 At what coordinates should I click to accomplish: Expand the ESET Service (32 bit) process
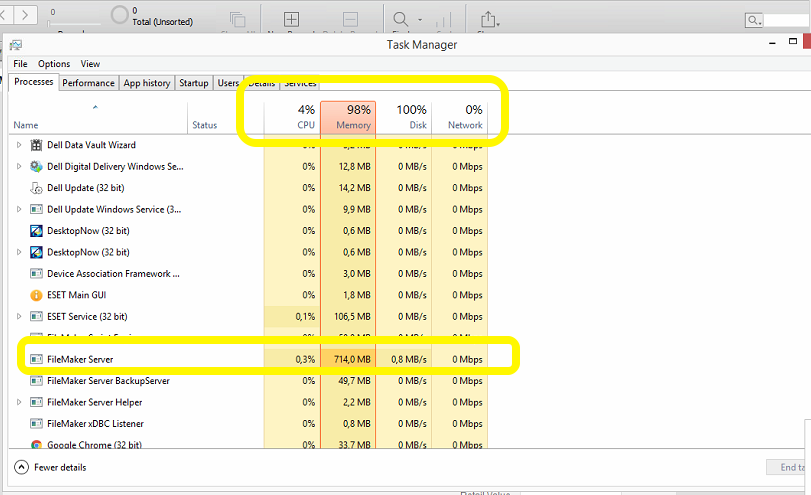click(19, 317)
